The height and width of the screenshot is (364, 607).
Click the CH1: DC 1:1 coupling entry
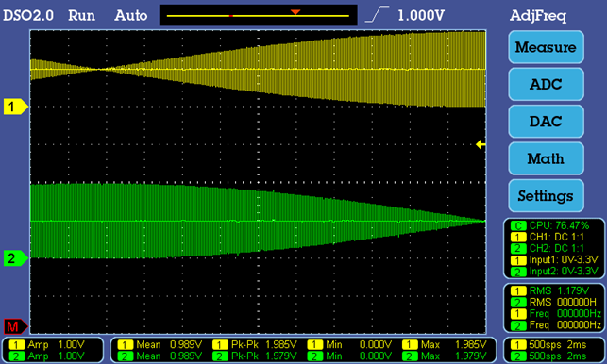pyautogui.click(x=556, y=237)
